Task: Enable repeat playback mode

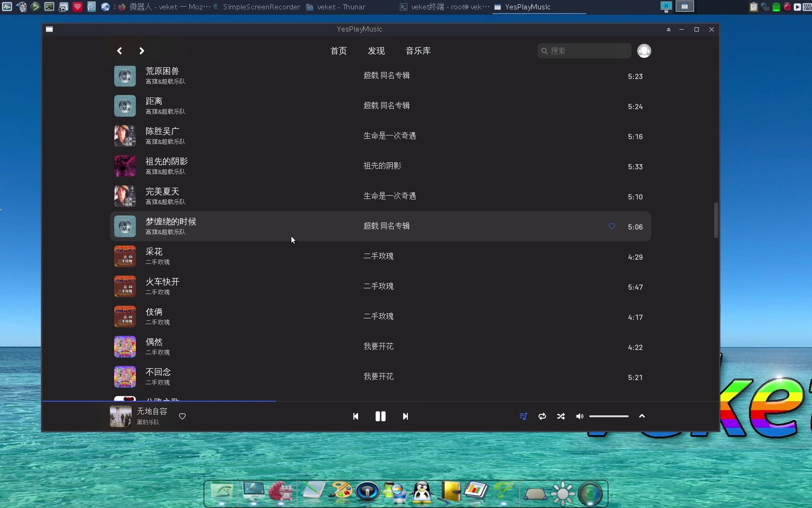Action: tap(542, 416)
